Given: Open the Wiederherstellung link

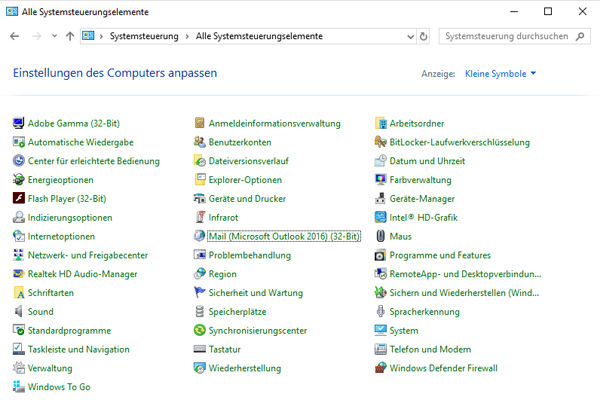Looking at the screenshot, I should 245,368.
